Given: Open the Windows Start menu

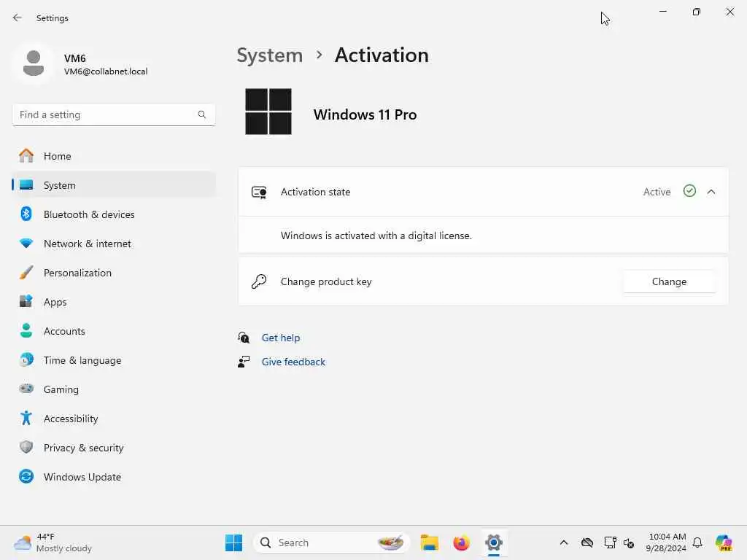Looking at the screenshot, I should pos(234,542).
